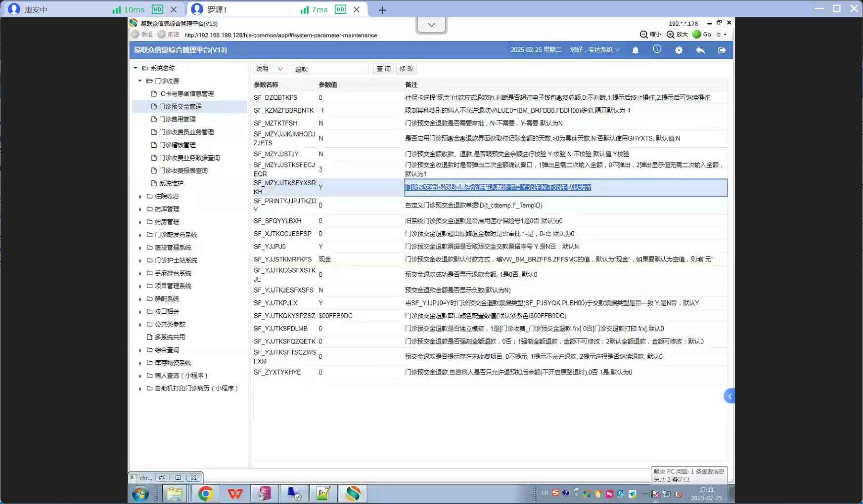Restore the minimized chr... window
Image resolution: width=863 pixels, height=504 pixels.
click(162, 478)
